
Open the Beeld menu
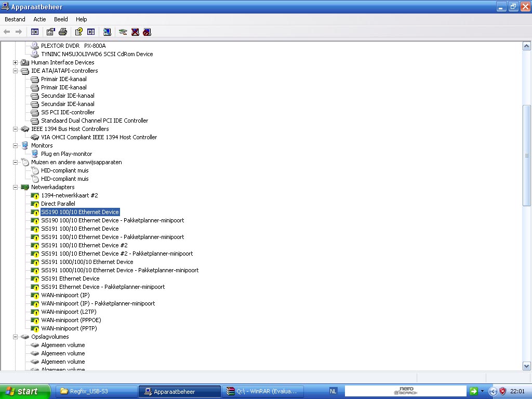(61, 19)
